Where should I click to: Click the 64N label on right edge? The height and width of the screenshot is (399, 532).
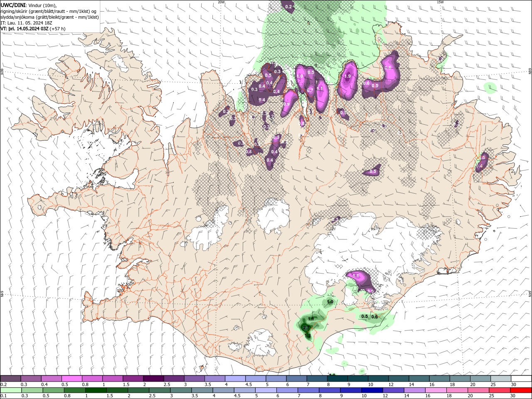point(530,294)
